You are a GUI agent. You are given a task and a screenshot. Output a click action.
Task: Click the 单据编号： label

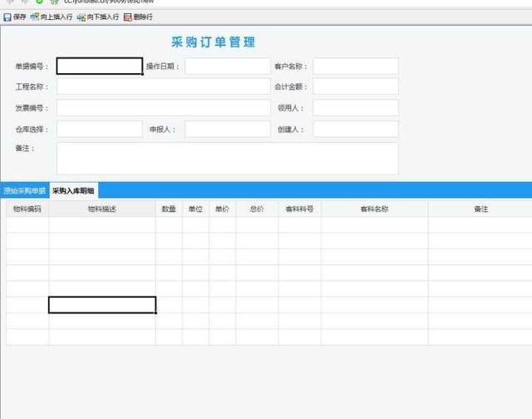click(x=32, y=67)
